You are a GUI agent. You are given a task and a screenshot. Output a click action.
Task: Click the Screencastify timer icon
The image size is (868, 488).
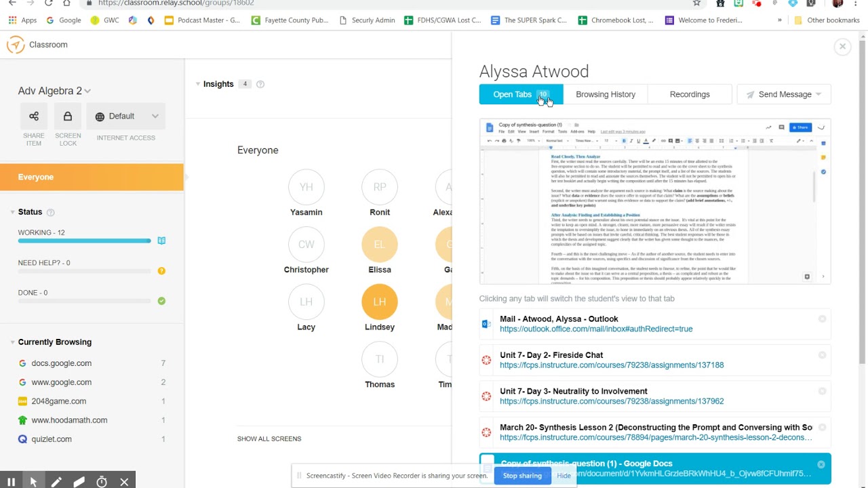click(x=102, y=482)
